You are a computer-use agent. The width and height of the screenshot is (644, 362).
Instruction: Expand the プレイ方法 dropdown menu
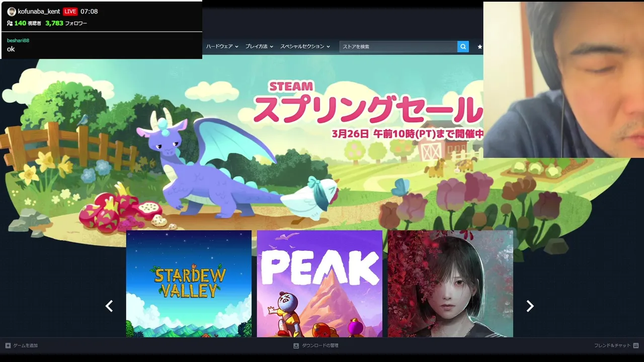[259, 46]
